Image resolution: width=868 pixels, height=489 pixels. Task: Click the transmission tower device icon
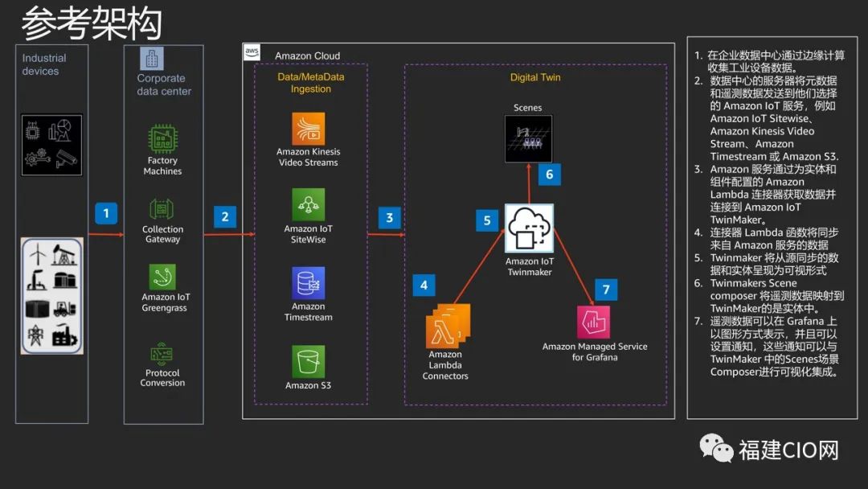(x=36, y=335)
